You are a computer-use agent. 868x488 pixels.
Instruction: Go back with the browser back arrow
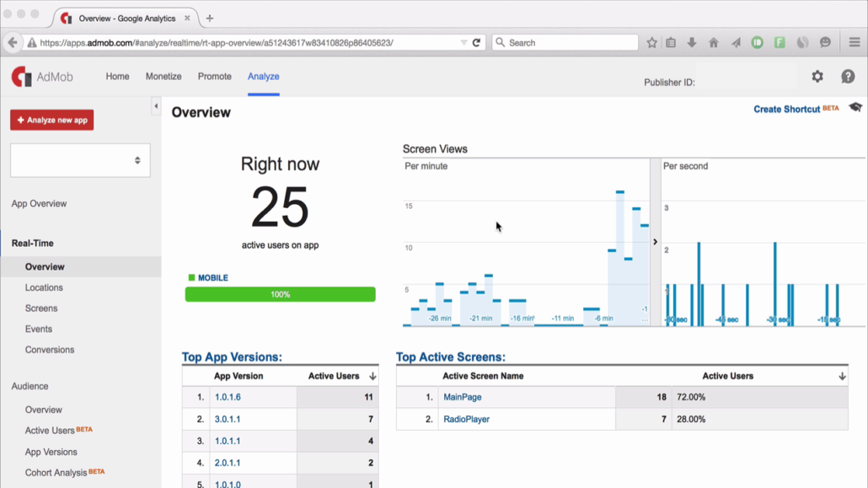[x=13, y=43]
